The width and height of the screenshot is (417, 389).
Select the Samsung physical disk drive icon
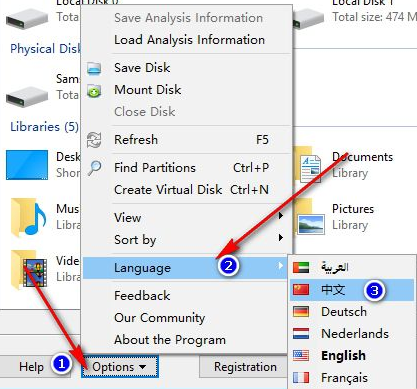tap(27, 97)
